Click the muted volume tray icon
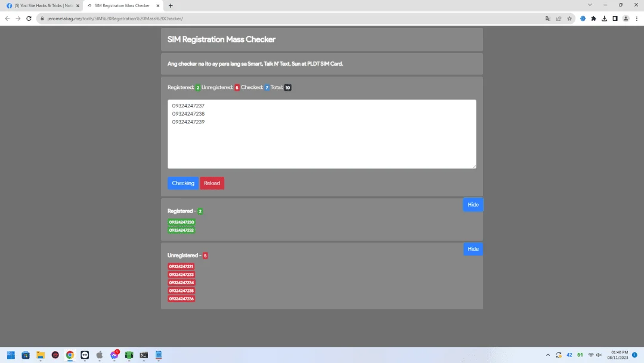 point(599,355)
